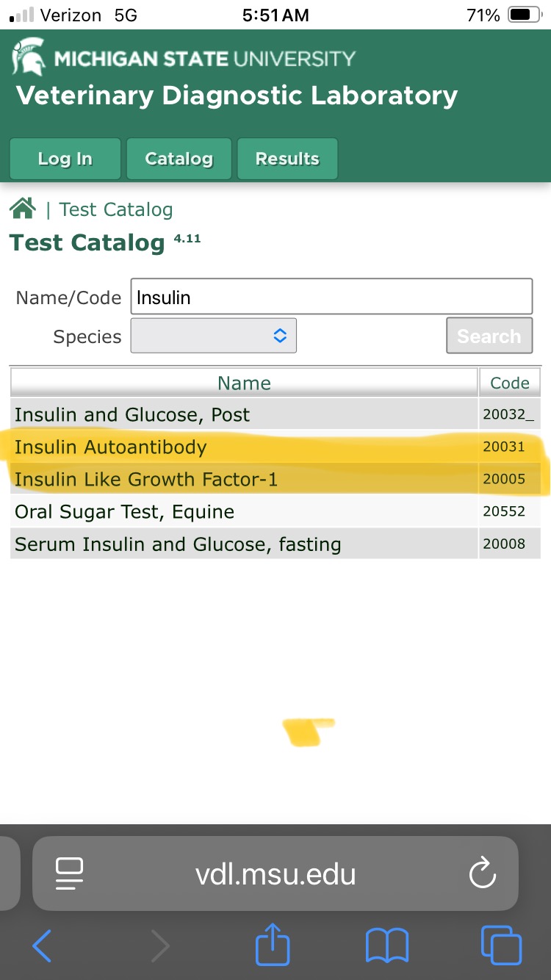Open the Catalog tab
551x980 pixels.
pyautogui.click(x=179, y=159)
